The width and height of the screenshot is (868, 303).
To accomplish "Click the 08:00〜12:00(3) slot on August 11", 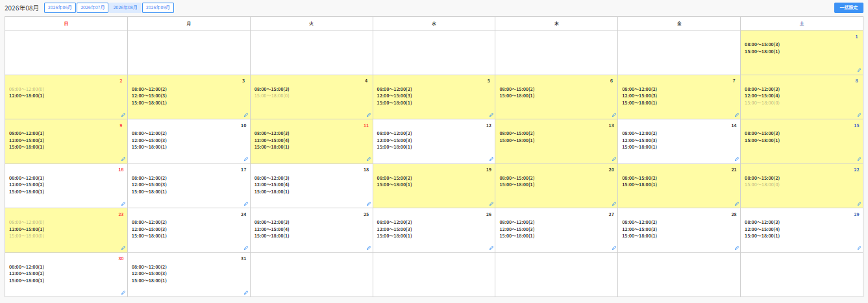I will [272, 134].
